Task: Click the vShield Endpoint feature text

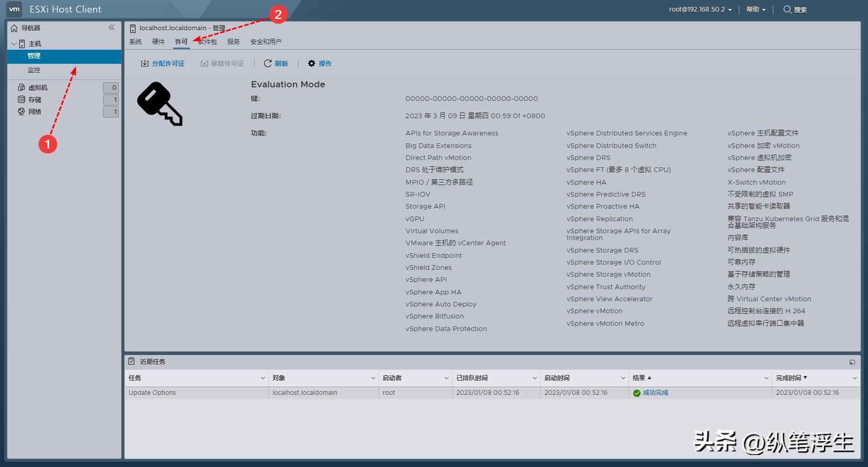Action: tap(433, 256)
